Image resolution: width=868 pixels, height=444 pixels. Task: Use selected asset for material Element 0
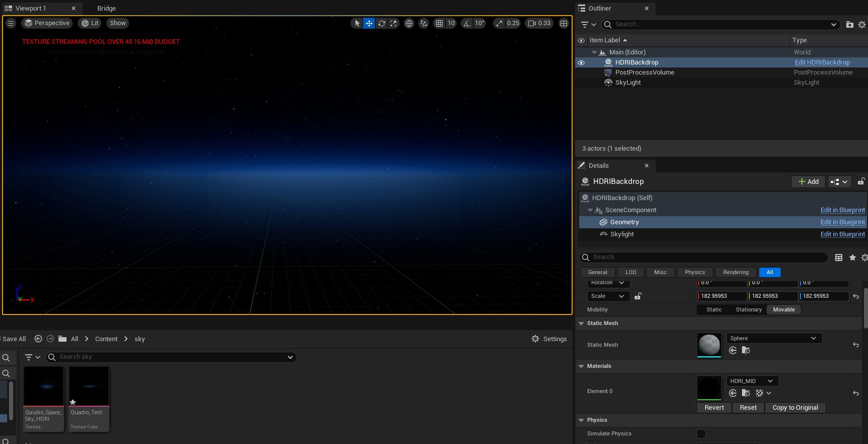(733, 393)
